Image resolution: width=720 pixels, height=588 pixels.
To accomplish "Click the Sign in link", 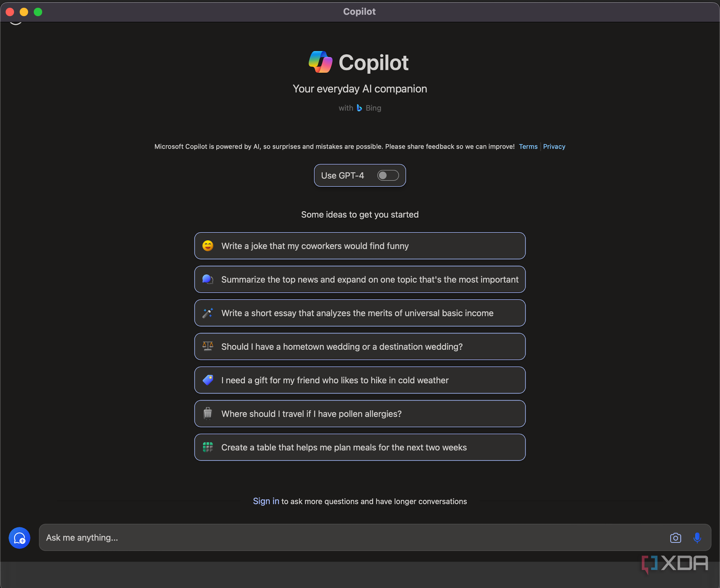I will pos(266,501).
